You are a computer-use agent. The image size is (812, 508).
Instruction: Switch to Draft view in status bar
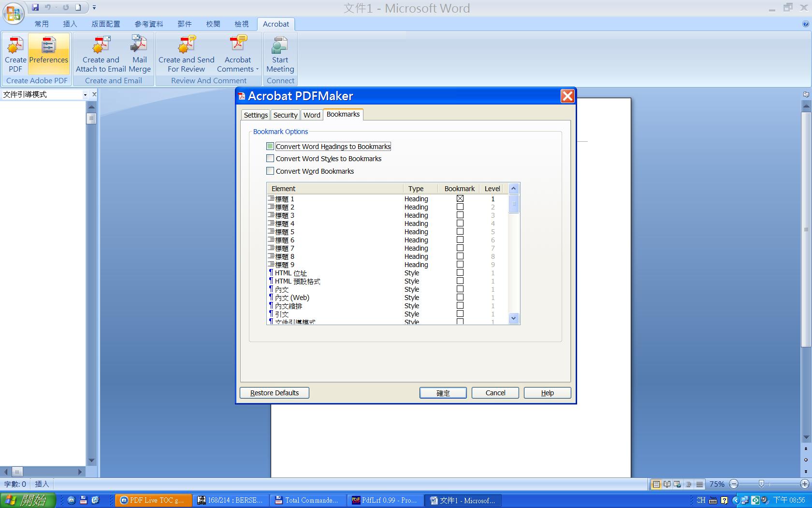(699, 484)
